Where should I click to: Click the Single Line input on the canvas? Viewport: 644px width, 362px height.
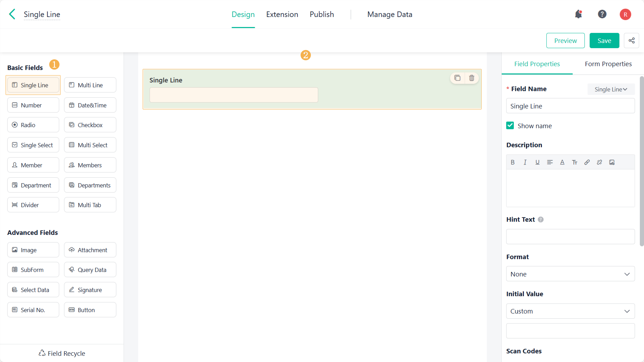coord(234,95)
